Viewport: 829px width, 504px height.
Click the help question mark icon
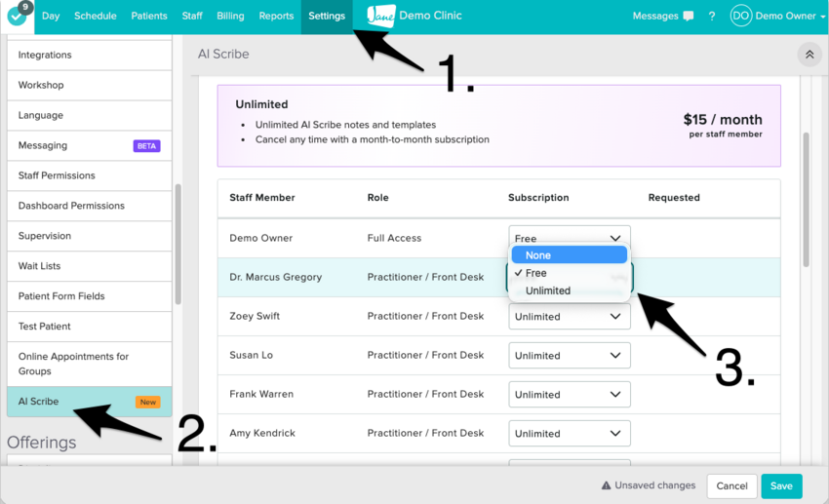click(x=712, y=17)
